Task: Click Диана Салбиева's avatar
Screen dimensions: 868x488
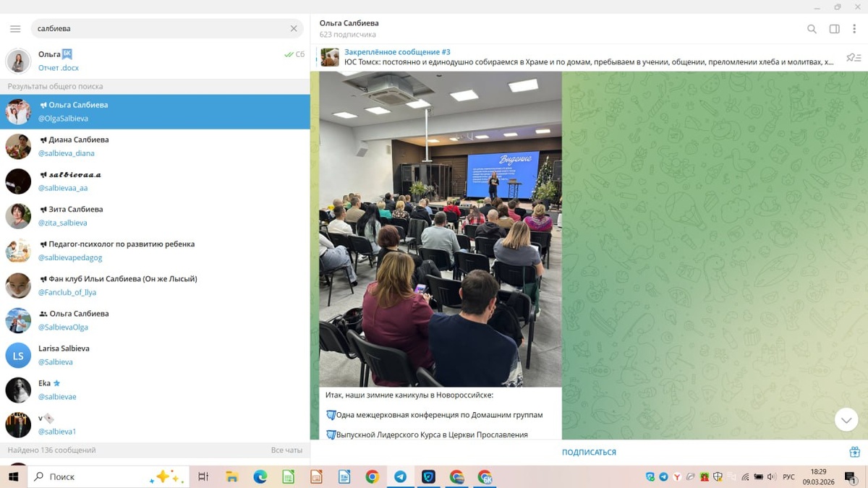Action: 18,147
